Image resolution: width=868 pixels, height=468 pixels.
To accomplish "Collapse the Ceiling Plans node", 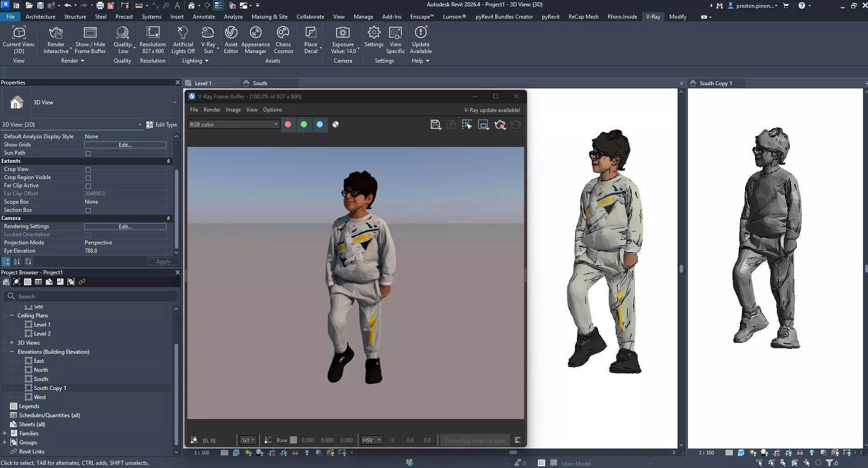I will point(11,315).
